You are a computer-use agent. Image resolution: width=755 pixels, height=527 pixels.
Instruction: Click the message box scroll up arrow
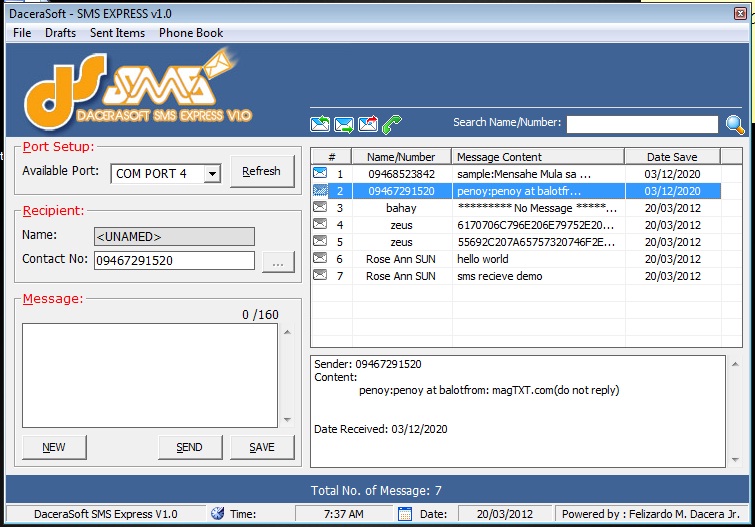click(x=287, y=332)
